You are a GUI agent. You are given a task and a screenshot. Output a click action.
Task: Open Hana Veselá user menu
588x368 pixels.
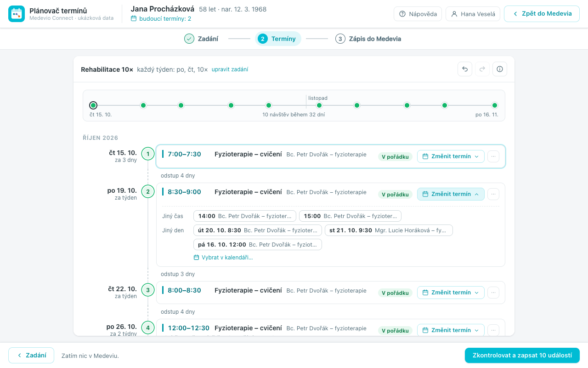tap(473, 14)
